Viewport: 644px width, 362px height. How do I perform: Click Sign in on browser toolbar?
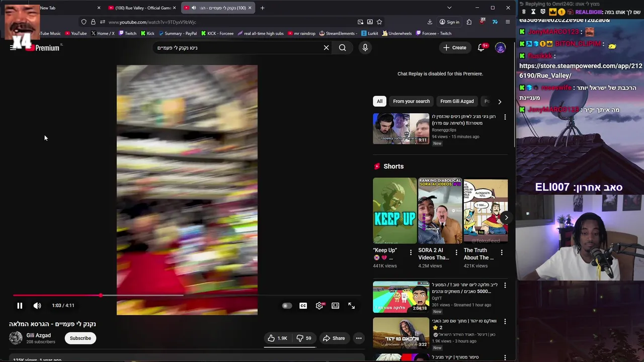point(449,22)
